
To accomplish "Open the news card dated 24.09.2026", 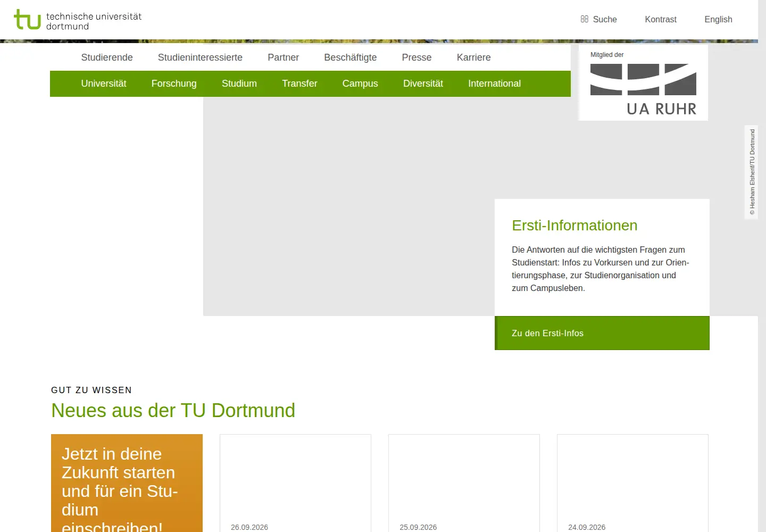I will (x=632, y=483).
